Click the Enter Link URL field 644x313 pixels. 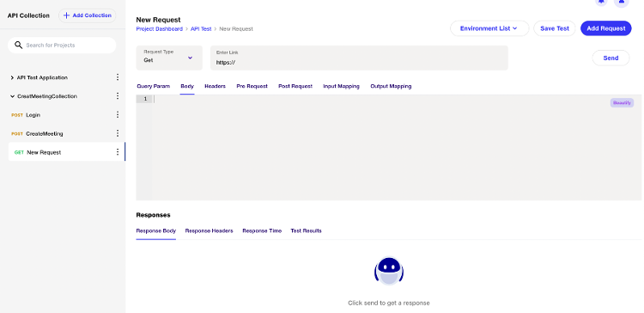coord(359,58)
